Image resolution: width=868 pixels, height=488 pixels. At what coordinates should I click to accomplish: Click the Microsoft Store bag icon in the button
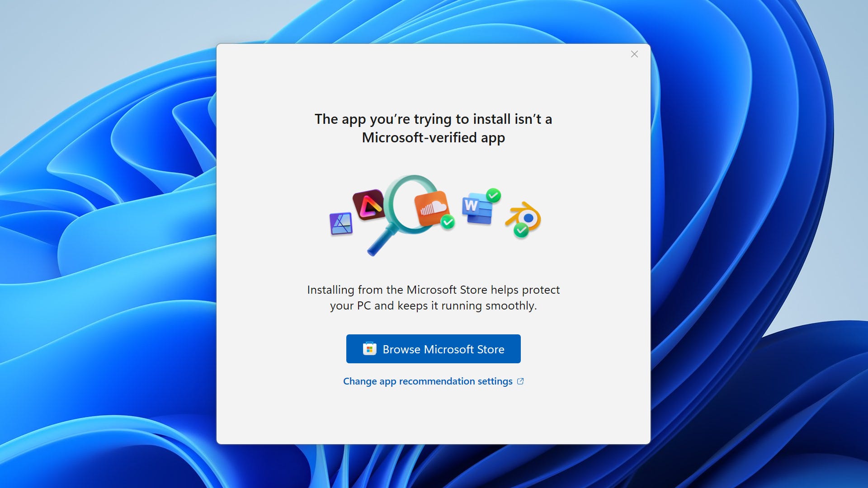click(369, 349)
